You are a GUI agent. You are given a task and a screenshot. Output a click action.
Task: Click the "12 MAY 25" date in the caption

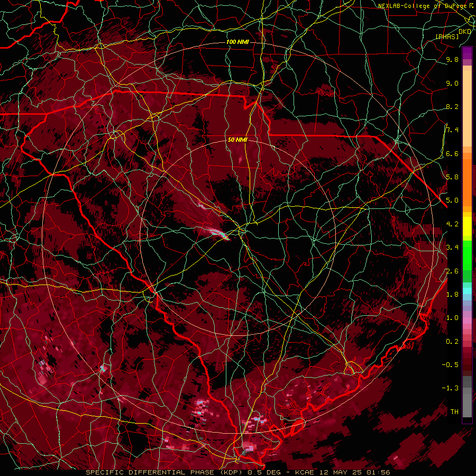point(342,472)
